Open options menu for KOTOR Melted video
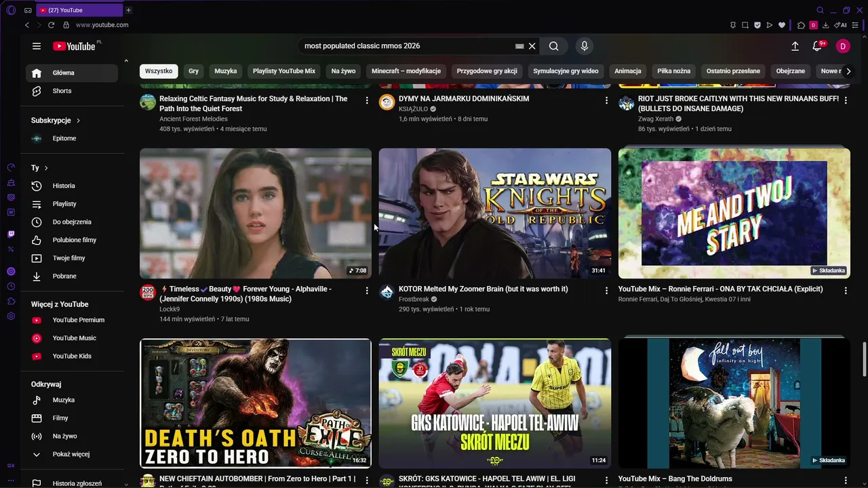Screen dimensions: 868x488 (606, 291)
